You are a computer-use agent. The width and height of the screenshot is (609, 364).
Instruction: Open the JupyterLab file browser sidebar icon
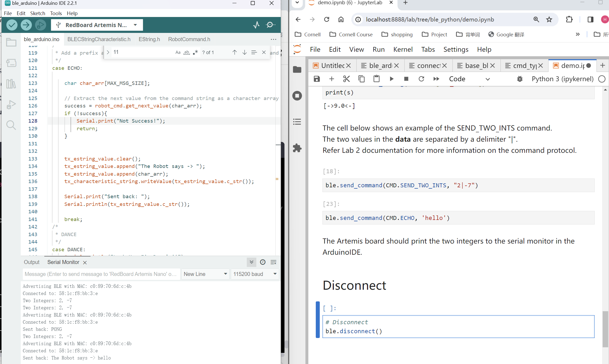(x=297, y=69)
